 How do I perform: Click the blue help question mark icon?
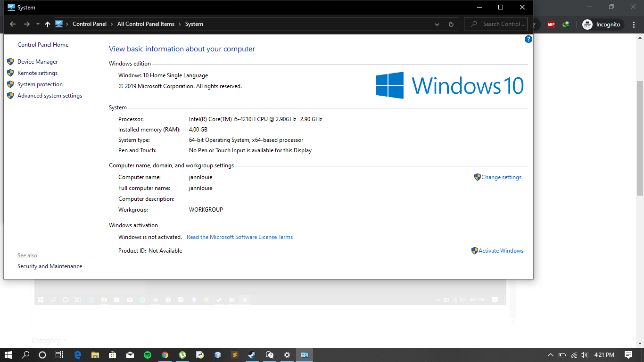(528, 39)
